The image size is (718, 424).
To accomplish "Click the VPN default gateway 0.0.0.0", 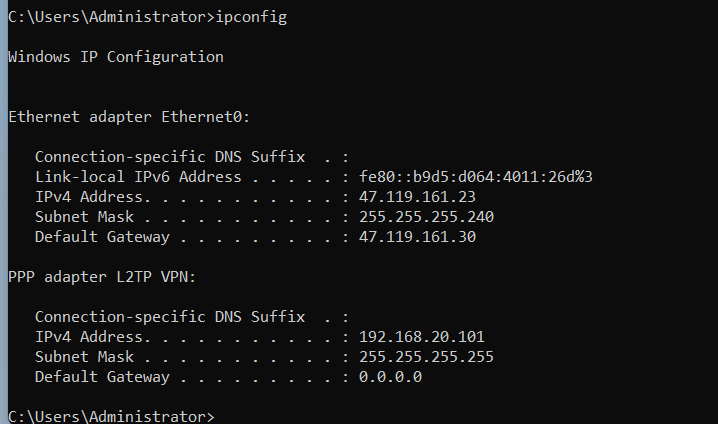I will tap(391, 377).
